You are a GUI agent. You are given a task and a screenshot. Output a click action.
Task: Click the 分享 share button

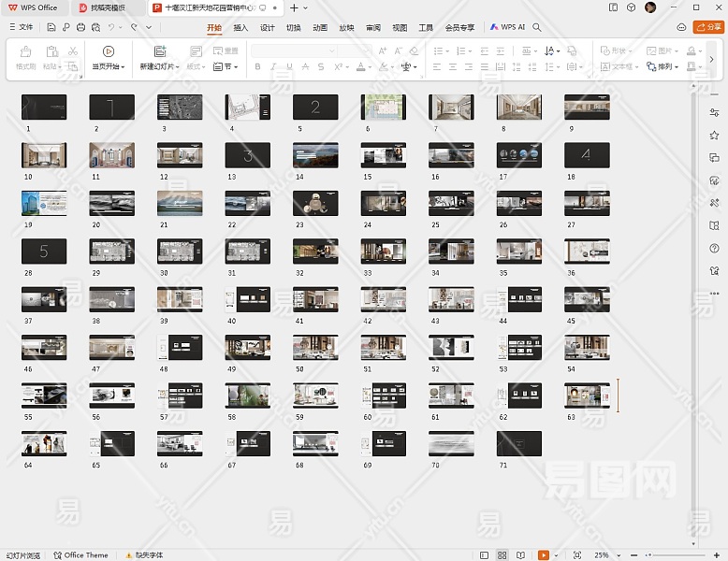click(x=707, y=28)
